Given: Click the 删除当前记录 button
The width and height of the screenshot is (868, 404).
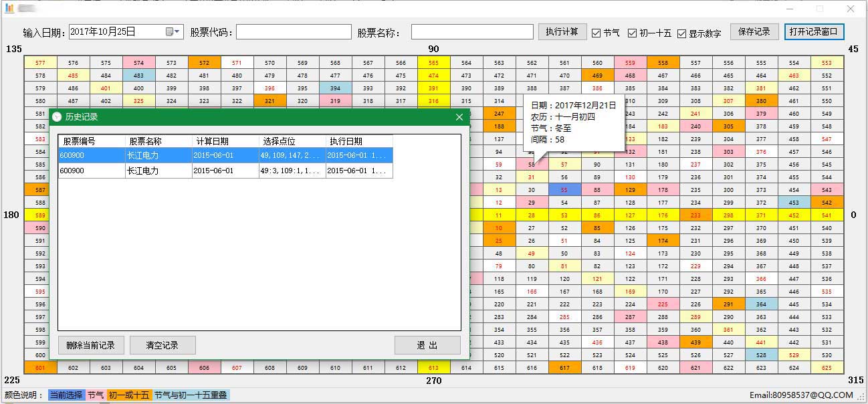Looking at the screenshot, I should coord(91,345).
